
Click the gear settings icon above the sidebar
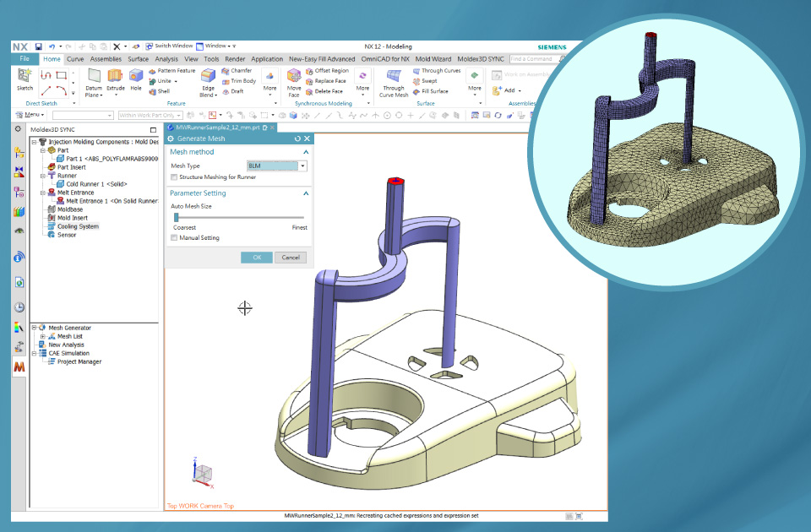[x=18, y=128]
